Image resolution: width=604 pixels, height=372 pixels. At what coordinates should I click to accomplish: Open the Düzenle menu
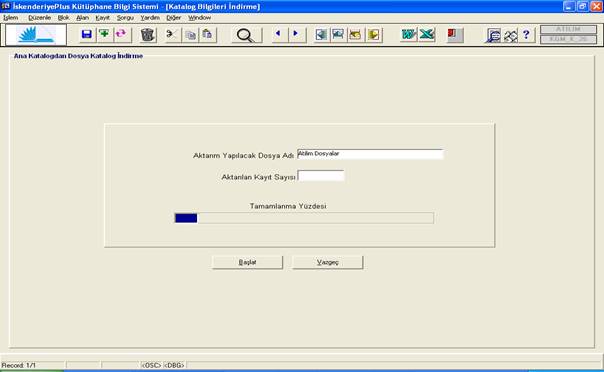39,18
